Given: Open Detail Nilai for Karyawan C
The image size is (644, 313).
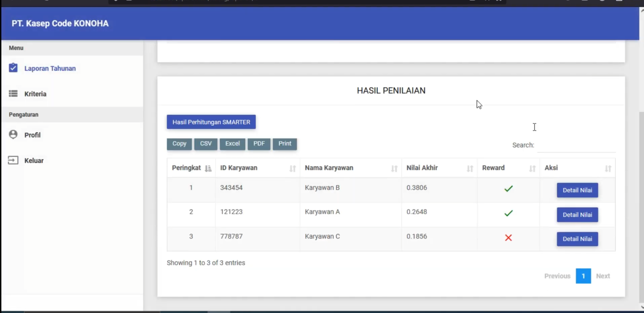Looking at the screenshot, I should pyautogui.click(x=577, y=239).
